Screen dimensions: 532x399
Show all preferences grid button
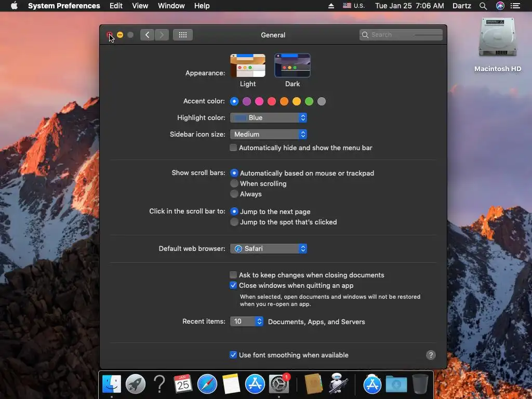click(x=183, y=35)
